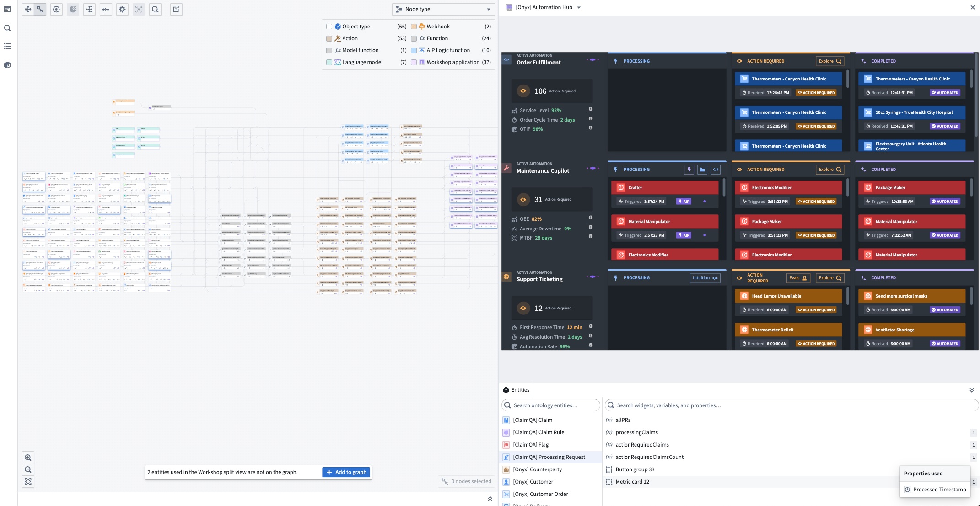This screenshot has width=980, height=506.
Task: Open the graph settings gear icon
Action: pos(122,9)
